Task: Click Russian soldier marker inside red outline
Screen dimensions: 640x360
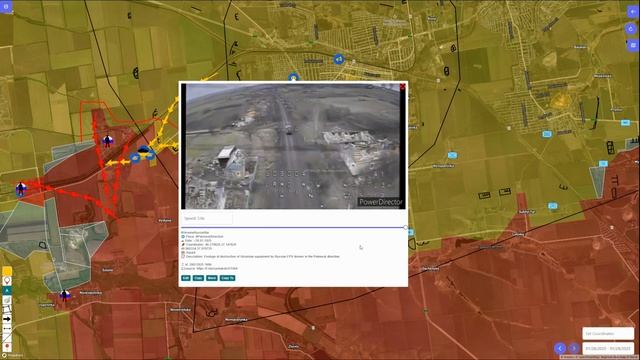Action: 108,141
